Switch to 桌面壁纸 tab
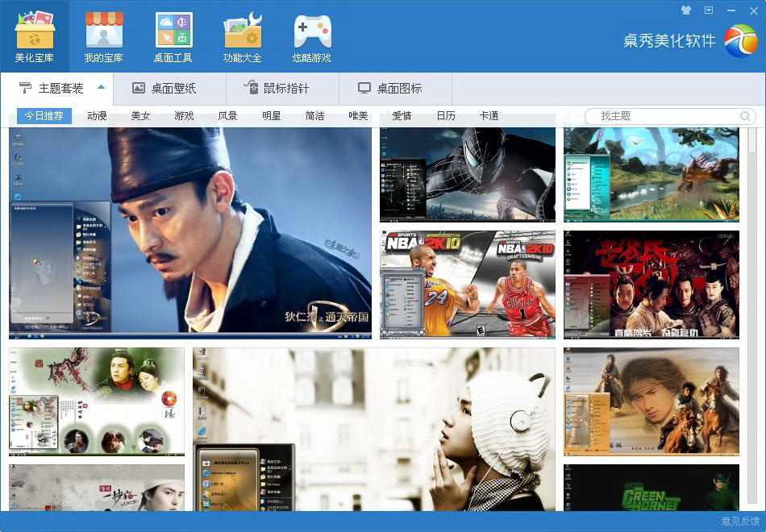Screen dimensions: 766x532 (169, 89)
